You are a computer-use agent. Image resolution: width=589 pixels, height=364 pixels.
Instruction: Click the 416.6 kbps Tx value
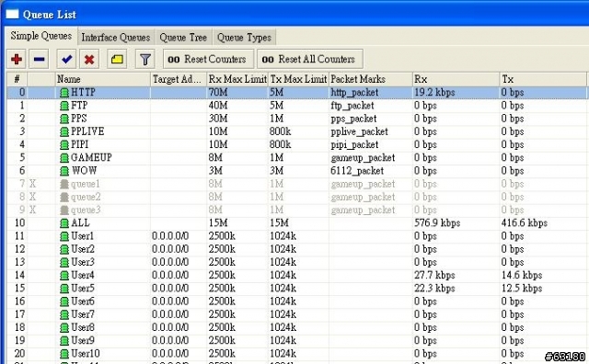524,223
